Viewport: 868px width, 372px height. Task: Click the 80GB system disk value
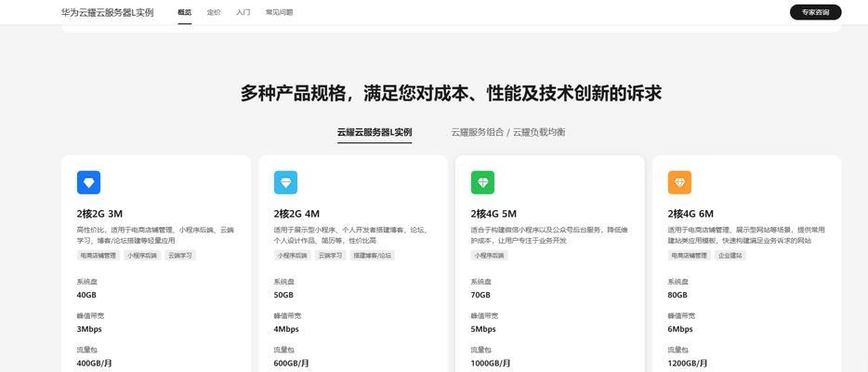pos(678,295)
